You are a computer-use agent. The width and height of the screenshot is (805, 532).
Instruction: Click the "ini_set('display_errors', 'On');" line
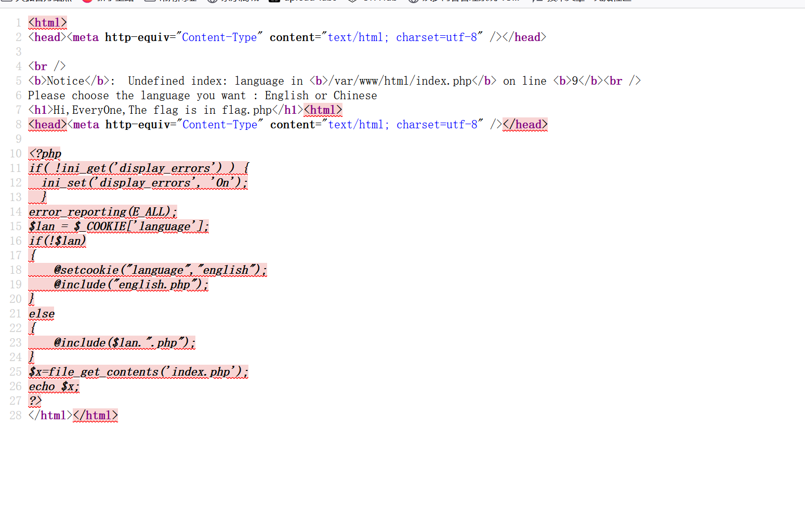point(138,183)
